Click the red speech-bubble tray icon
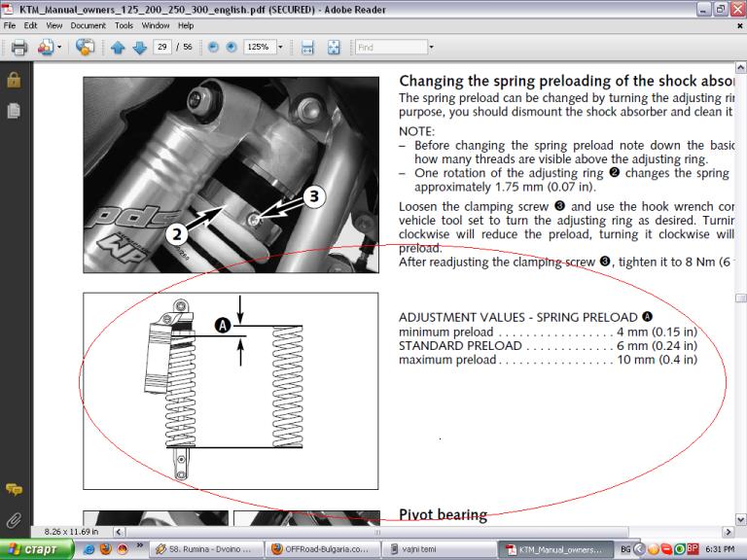 click(x=666, y=549)
